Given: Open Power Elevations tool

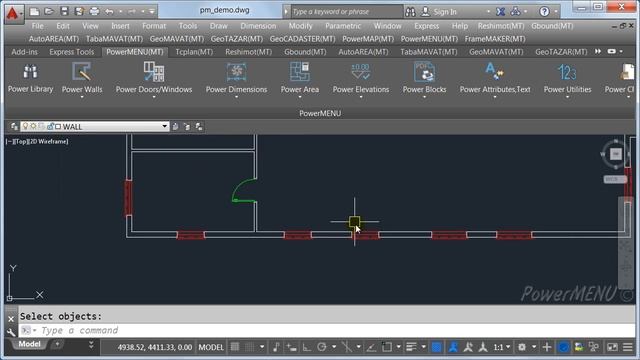Looking at the screenshot, I should tap(361, 79).
